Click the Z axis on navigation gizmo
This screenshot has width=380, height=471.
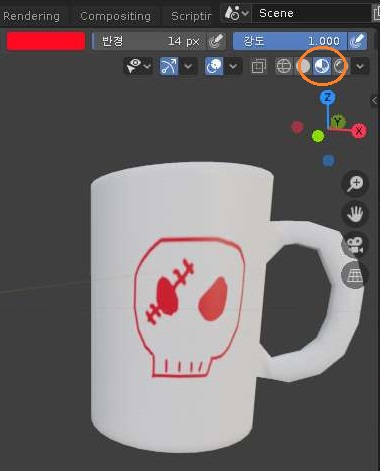click(x=328, y=97)
